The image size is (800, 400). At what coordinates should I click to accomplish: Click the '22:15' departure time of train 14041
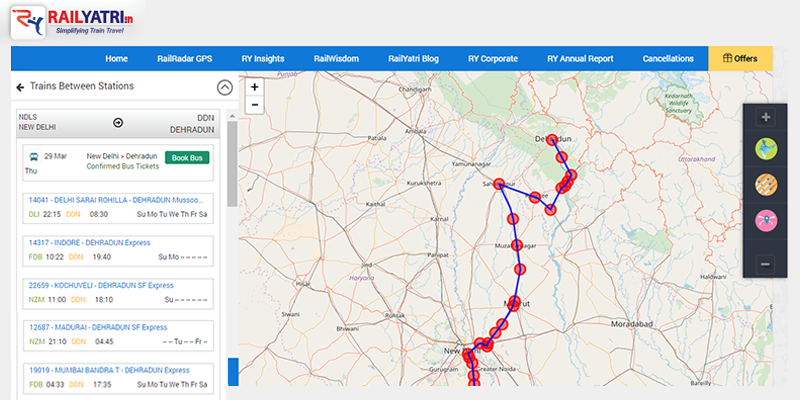tap(53, 214)
